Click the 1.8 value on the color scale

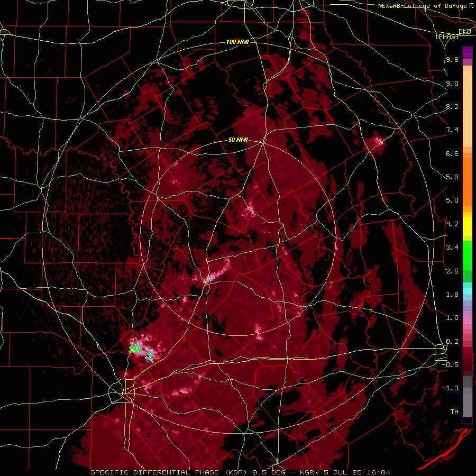point(452,295)
